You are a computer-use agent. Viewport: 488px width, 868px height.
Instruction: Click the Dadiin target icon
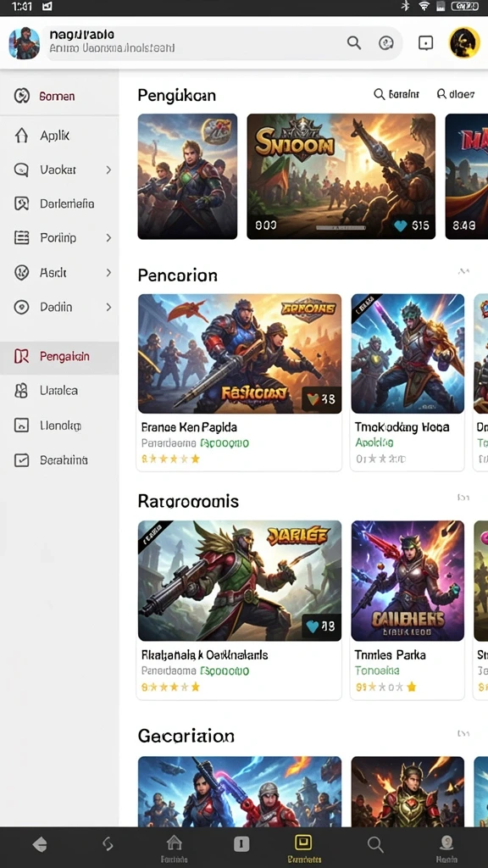(21, 307)
